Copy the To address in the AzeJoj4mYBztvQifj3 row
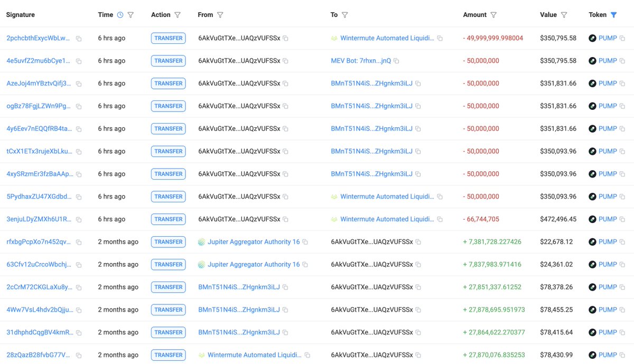This screenshot has width=634, height=364. coord(418,84)
